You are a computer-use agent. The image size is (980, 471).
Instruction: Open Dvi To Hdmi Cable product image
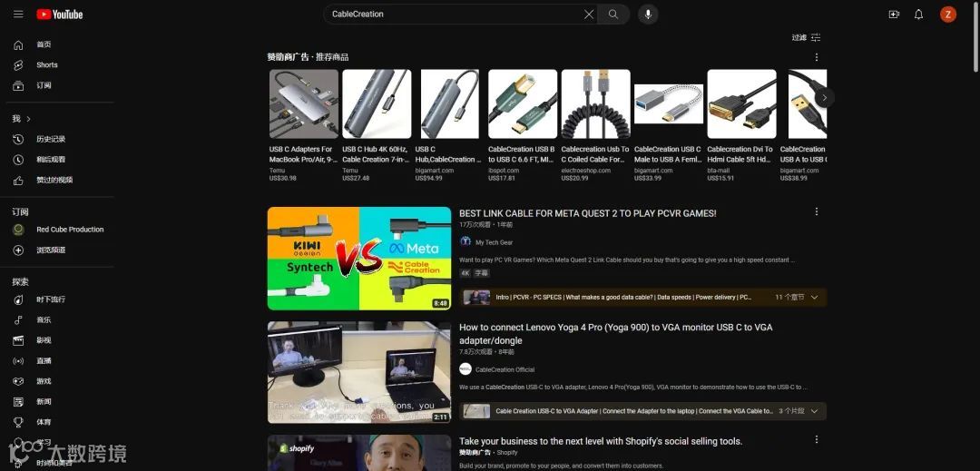coord(742,103)
